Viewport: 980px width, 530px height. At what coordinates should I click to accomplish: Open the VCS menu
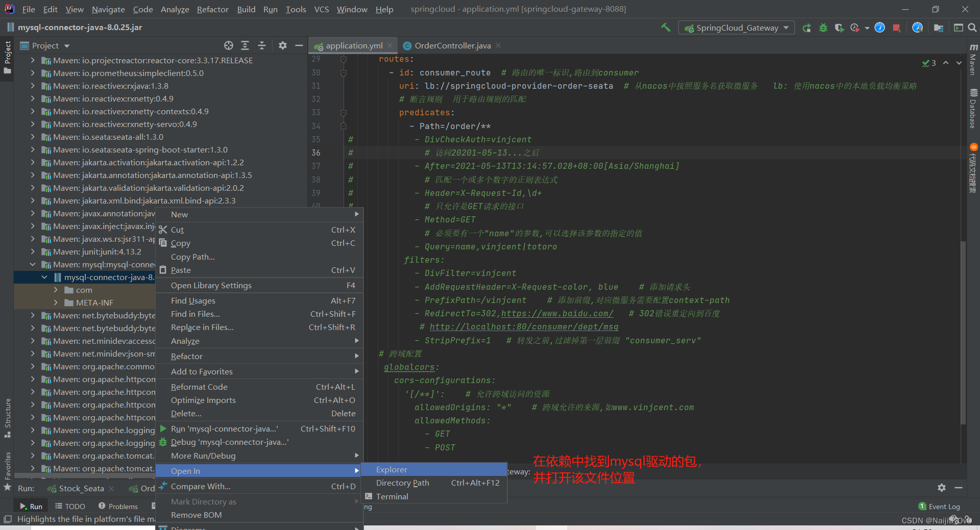(x=322, y=9)
